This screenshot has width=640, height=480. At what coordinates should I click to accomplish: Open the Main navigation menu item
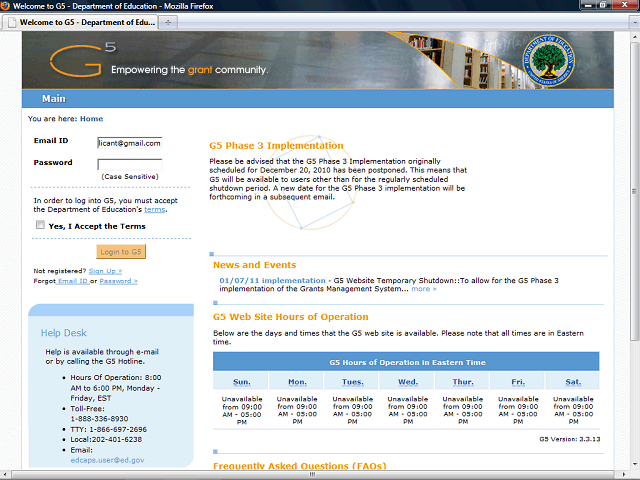(x=54, y=99)
